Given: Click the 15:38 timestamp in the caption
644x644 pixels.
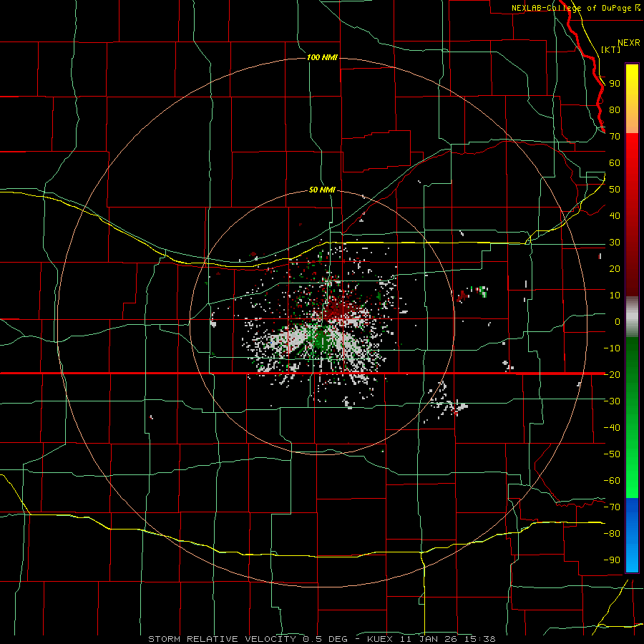Looking at the screenshot, I should [479, 639].
